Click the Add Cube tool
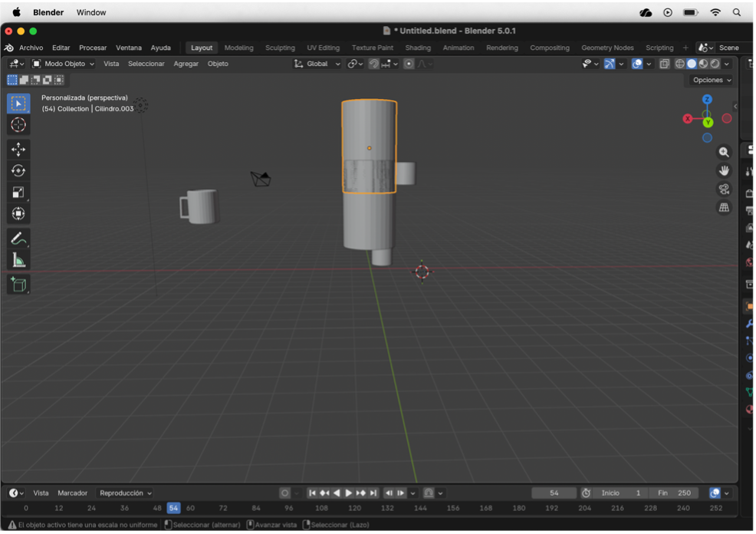 18,285
